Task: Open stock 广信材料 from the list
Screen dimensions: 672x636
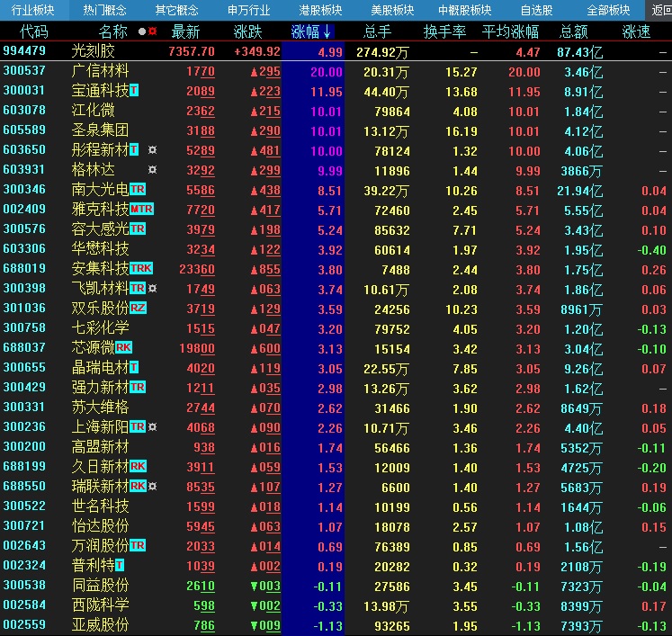Action: pos(100,71)
